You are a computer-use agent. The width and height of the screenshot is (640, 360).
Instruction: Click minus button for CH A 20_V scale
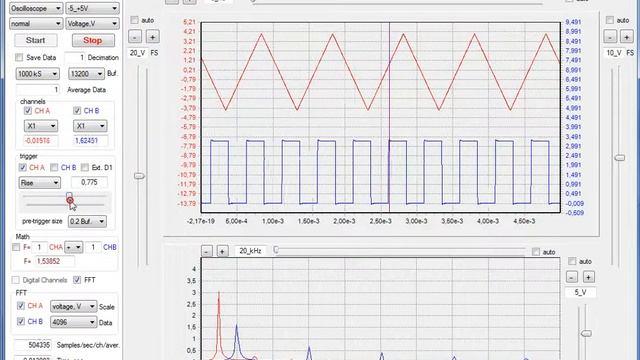pyautogui.click(x=135, y=37)
